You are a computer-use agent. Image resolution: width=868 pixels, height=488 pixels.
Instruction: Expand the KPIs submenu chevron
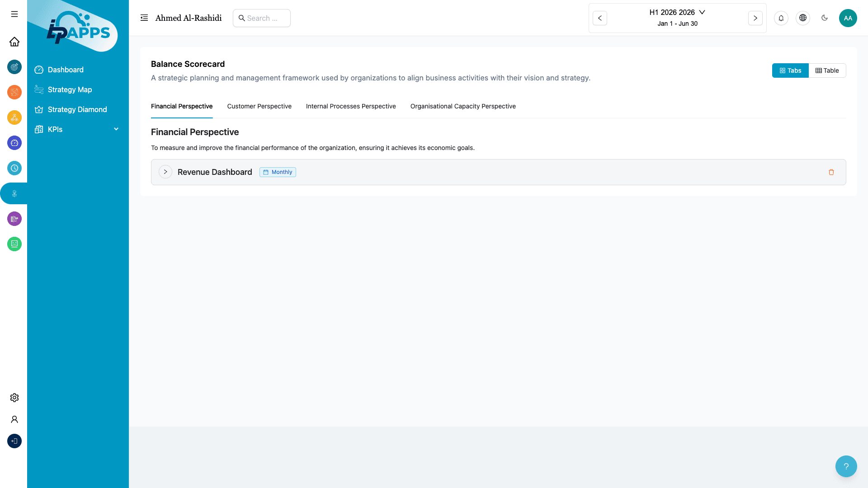(x=116, y=129)
